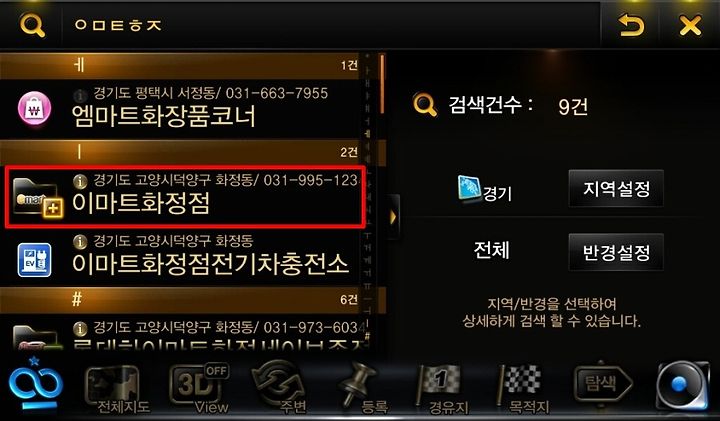Collapse the # group header with 6건
The height and width of the screenshot is (421, 720).
tap(184, 300)
